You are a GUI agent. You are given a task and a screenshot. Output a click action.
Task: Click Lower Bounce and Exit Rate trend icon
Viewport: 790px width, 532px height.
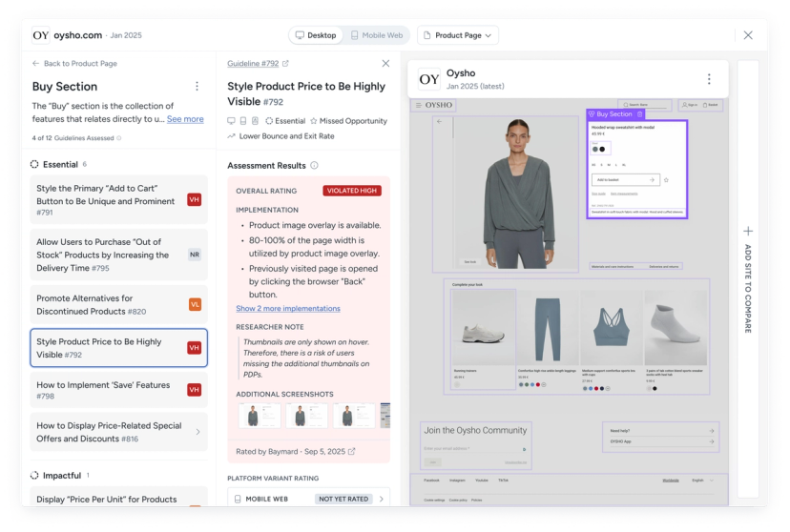coord(231,136)
